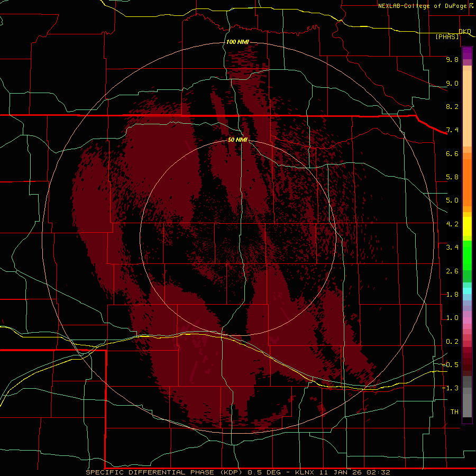Click the 5.0 scale value

click(452, 200)
